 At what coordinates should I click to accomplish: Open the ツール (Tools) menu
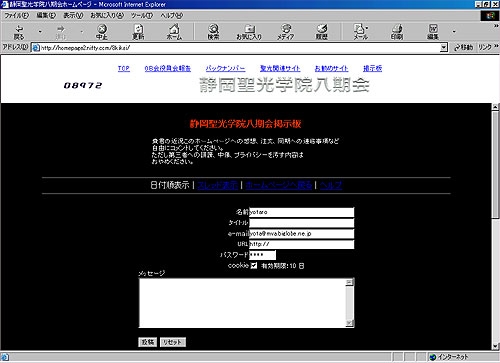[x=142, y=15]
